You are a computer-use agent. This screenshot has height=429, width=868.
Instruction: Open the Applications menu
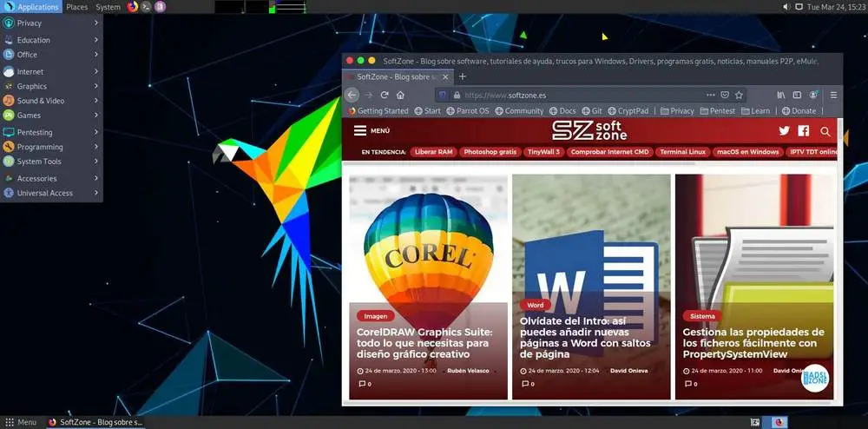tap(31, 7)
